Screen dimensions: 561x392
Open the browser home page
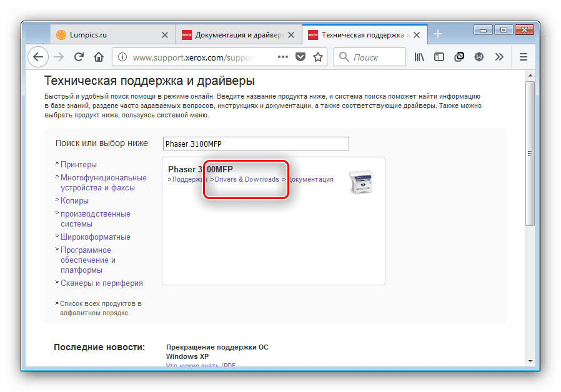[99, 57]
